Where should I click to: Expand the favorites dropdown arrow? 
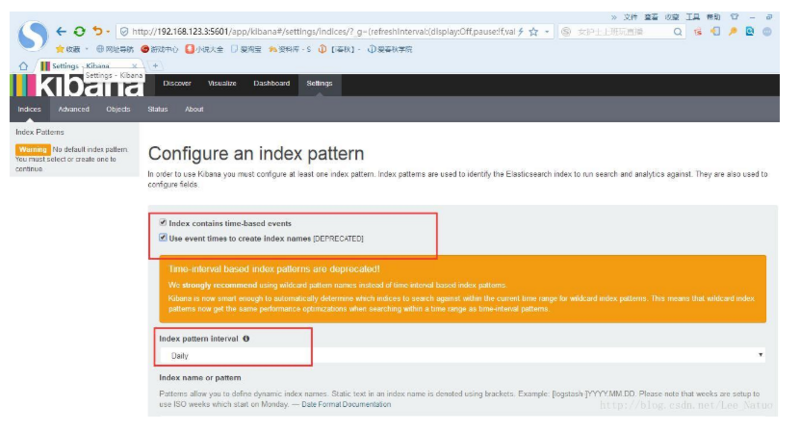click(x=87, y=49)
